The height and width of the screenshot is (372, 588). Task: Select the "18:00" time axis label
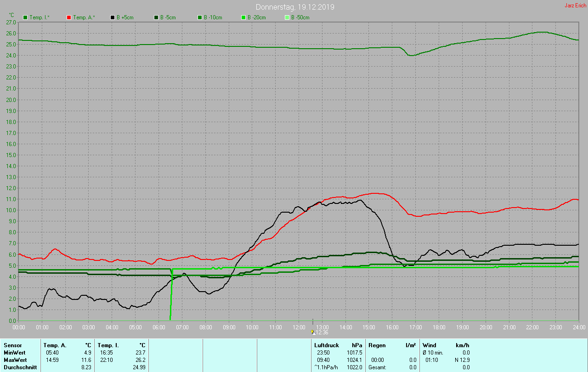point(439,327)
